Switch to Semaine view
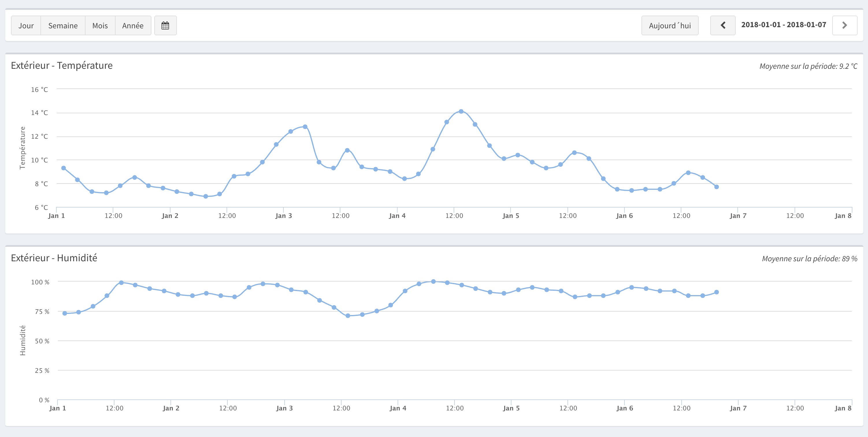The width and height of the screenshot is (868, 437). (x=63, y=26)
